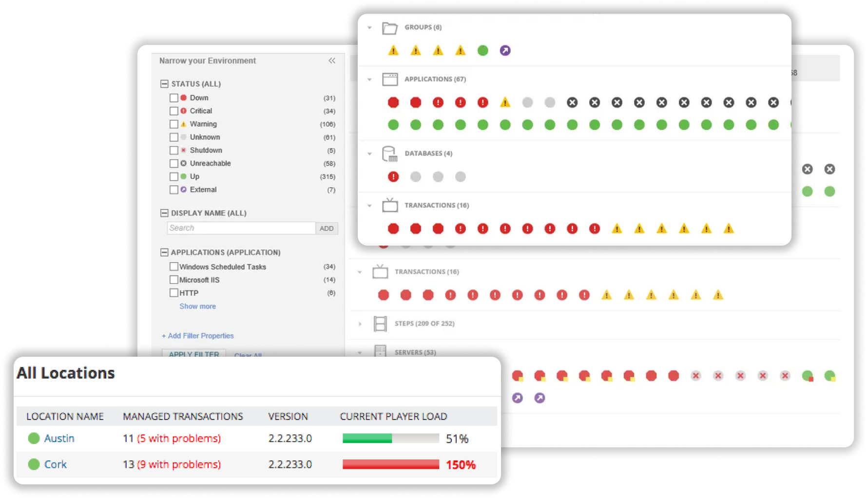Click the Servers icon in background panel

click(380, 351)
